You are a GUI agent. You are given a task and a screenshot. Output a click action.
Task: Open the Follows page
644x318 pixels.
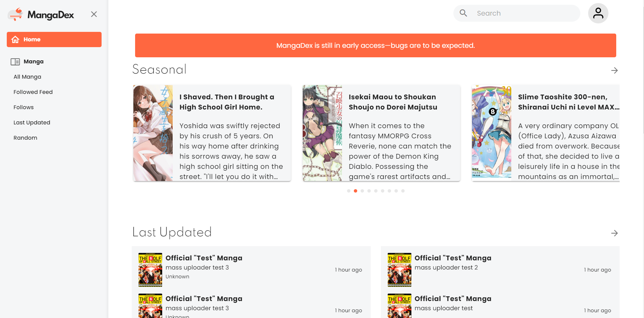coord(24,107)
